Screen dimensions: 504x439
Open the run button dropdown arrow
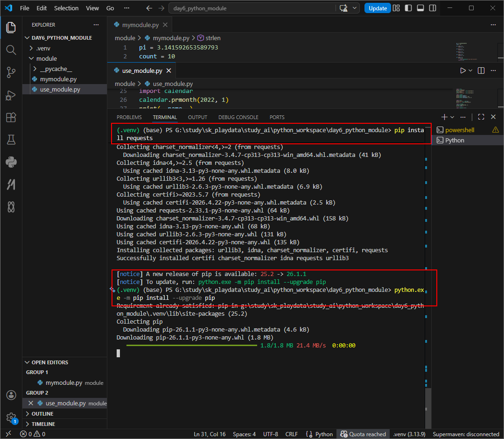coord(470,71)
